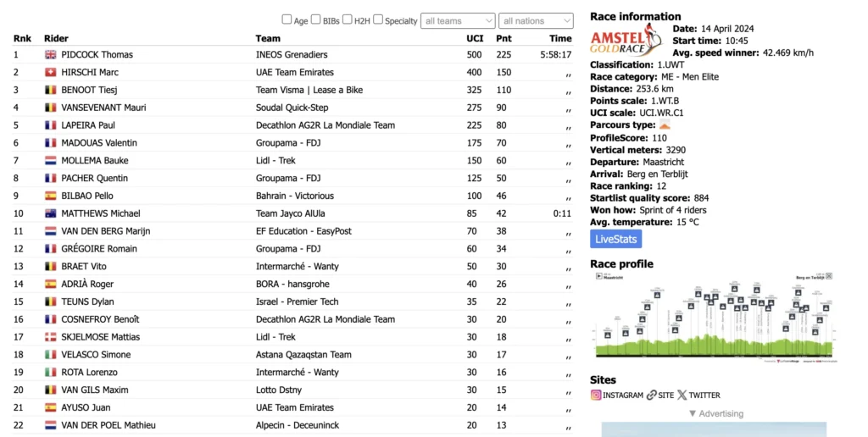Click the Instagram icon under Sites

click(x=596, y=395)
